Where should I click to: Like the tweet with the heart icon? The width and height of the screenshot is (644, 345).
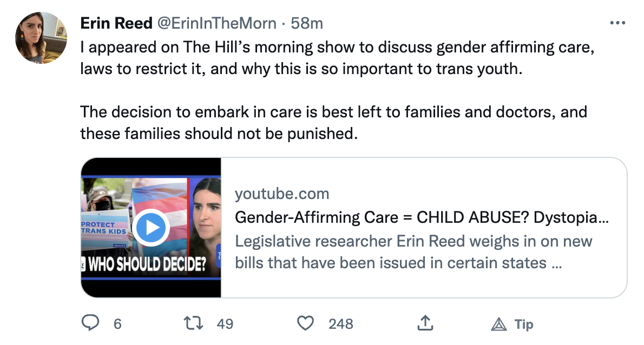coord(306,323)
